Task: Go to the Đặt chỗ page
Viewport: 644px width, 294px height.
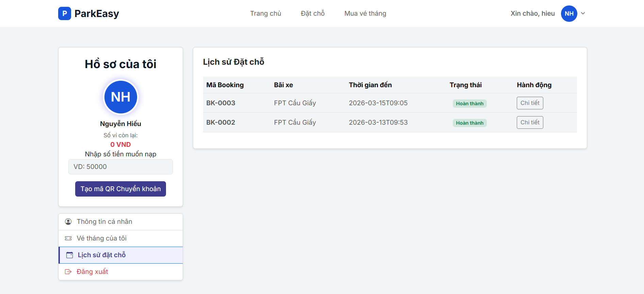Action: tap(312, 14)
